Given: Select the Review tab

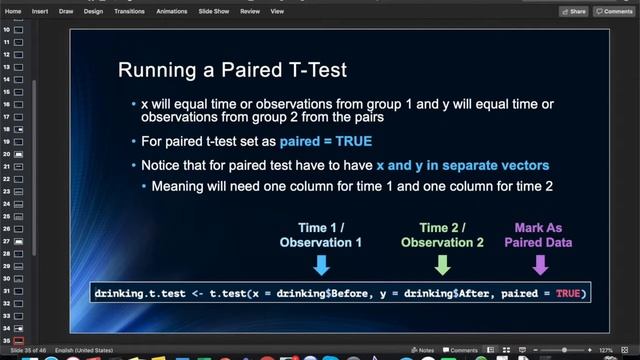Looking at the screenshot, I should pyautogui.click(x=250, y=11).
